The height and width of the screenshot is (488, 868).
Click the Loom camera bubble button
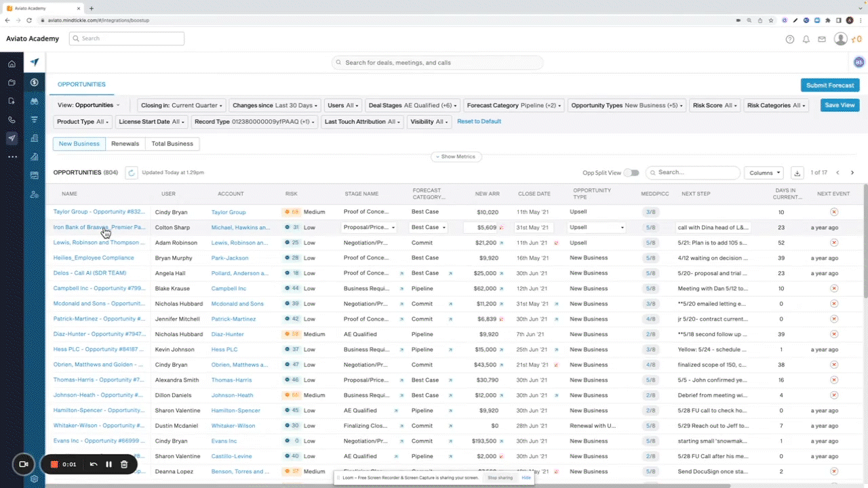point(23,464)
